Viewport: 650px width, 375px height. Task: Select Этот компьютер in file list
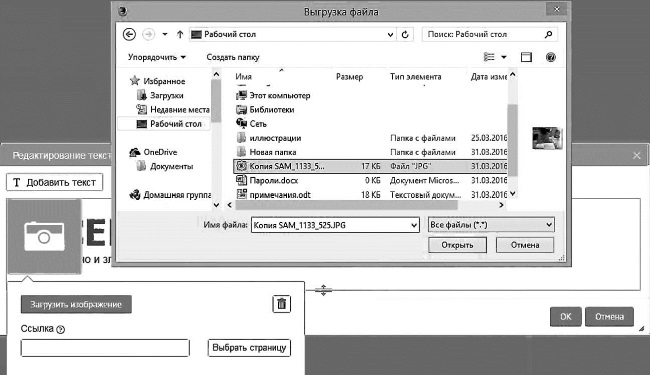(x=273, y=95)
